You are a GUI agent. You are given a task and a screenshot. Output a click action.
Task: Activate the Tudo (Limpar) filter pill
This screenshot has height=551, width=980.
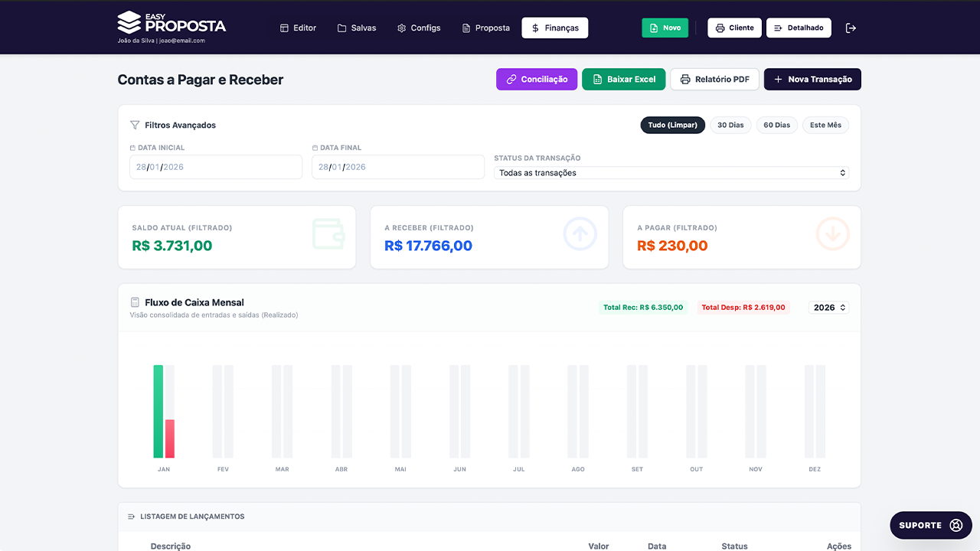point(672,125)
